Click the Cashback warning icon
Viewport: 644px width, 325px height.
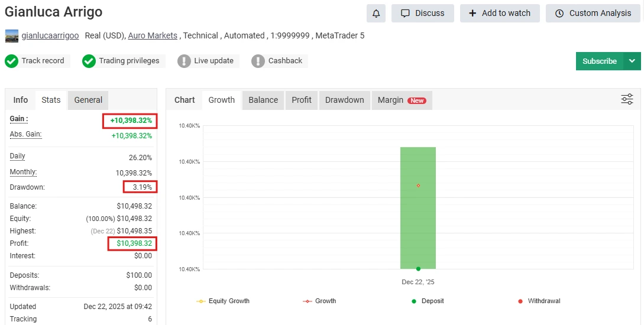point(258,61)
